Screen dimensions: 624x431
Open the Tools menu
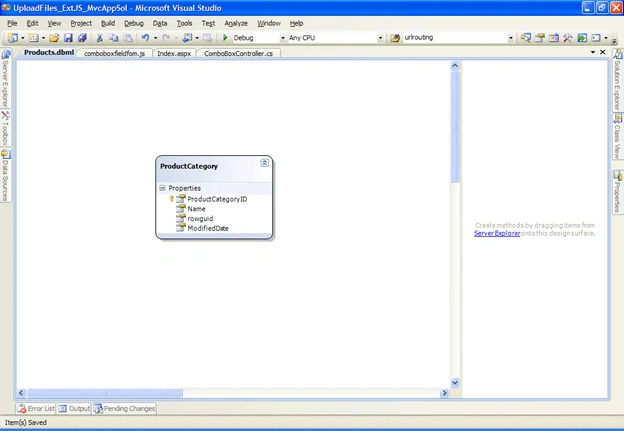click(x=184, y=23)
